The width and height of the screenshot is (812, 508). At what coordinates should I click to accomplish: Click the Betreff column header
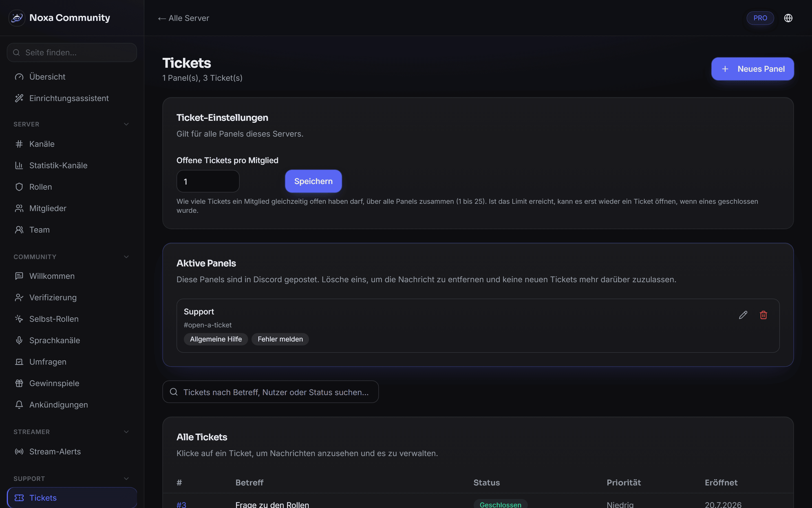point(249,483)
